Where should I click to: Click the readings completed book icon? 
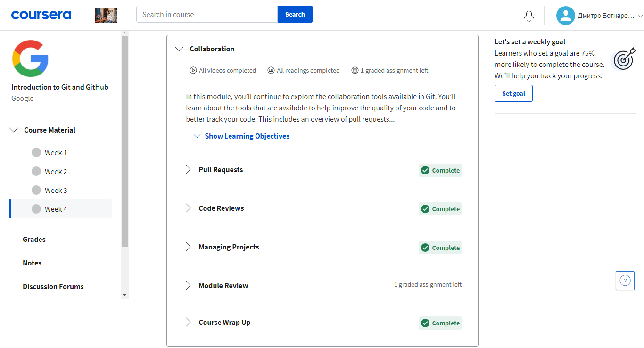pos(271,70)
